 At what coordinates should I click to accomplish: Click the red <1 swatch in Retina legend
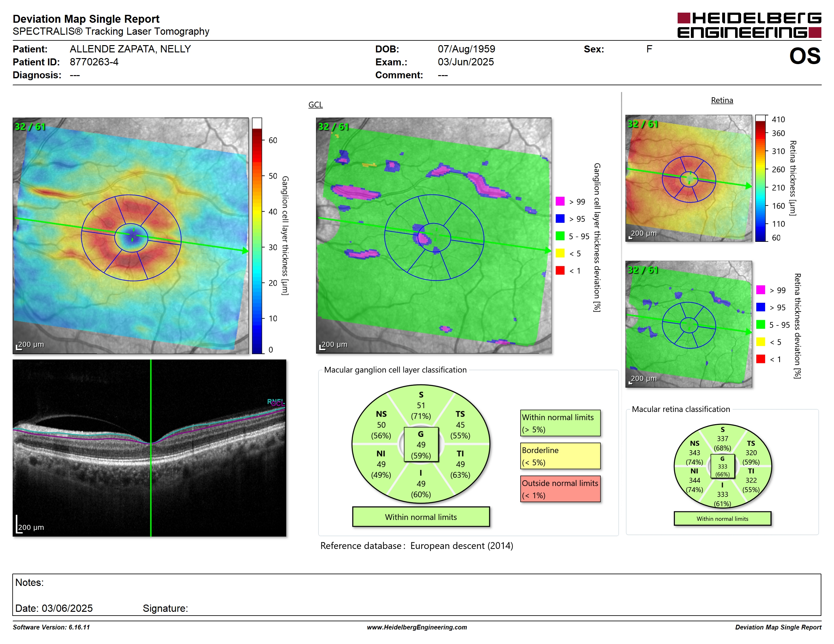(760, 359)
